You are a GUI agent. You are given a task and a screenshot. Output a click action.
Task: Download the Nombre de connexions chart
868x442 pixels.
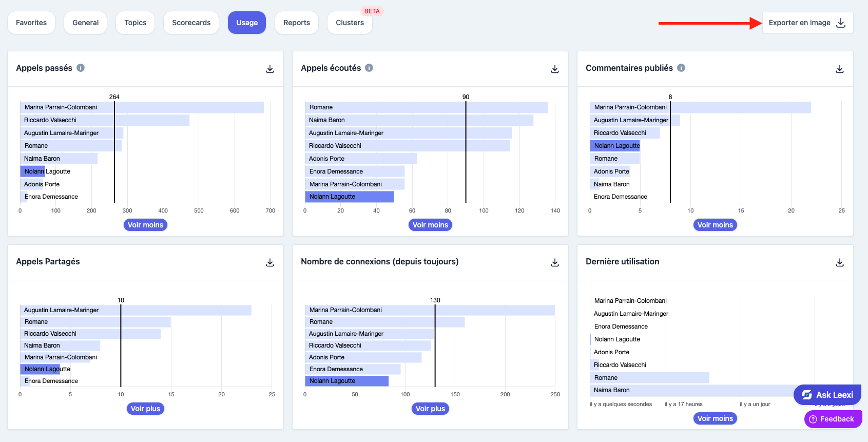555,262
